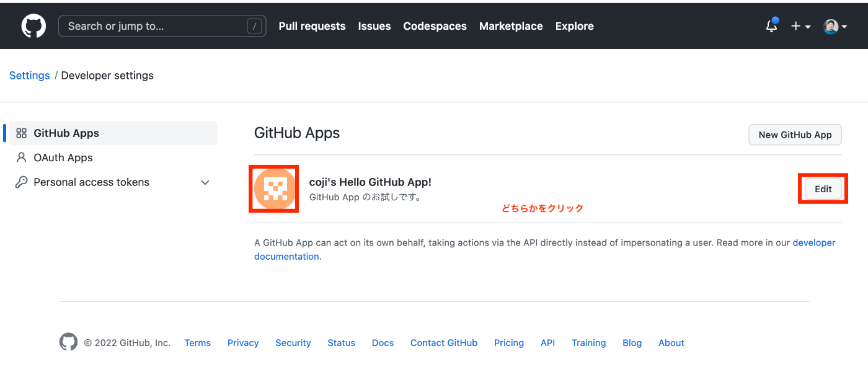The height and width of the screenshot is (377, 868).
Task: Open the Privacy footer link
Action: (243, 343)
